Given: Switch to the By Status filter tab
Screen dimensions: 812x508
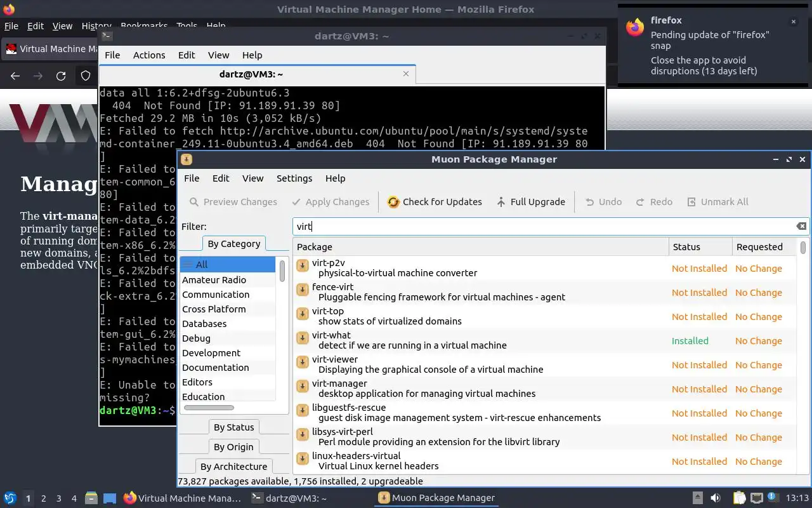Looking at the screenshot, I should tap(233, 427).
